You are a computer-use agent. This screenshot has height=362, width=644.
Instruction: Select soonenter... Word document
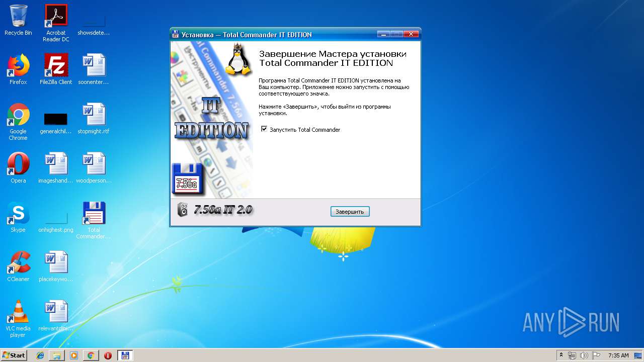tap(94, 69)
